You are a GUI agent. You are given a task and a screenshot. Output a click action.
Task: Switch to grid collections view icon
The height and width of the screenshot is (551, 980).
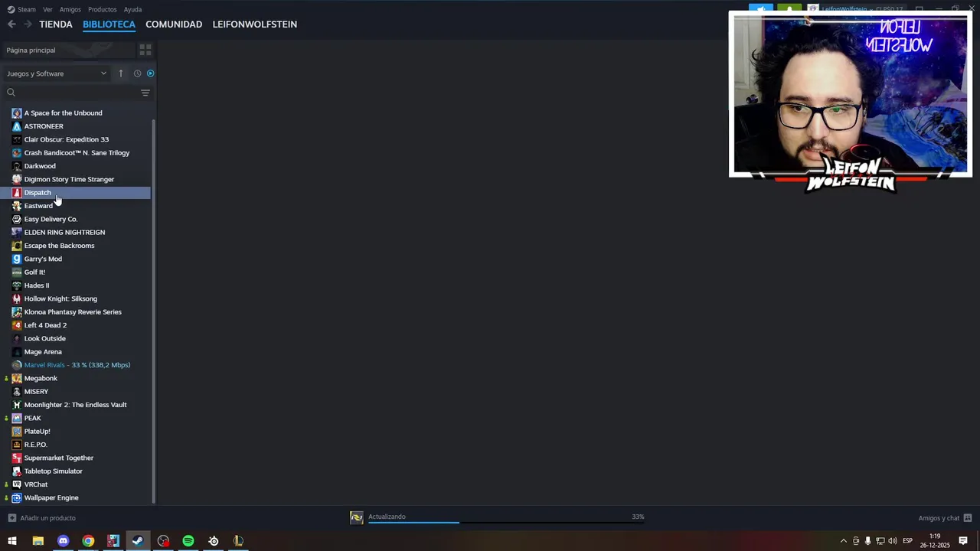tap(145, 50)
